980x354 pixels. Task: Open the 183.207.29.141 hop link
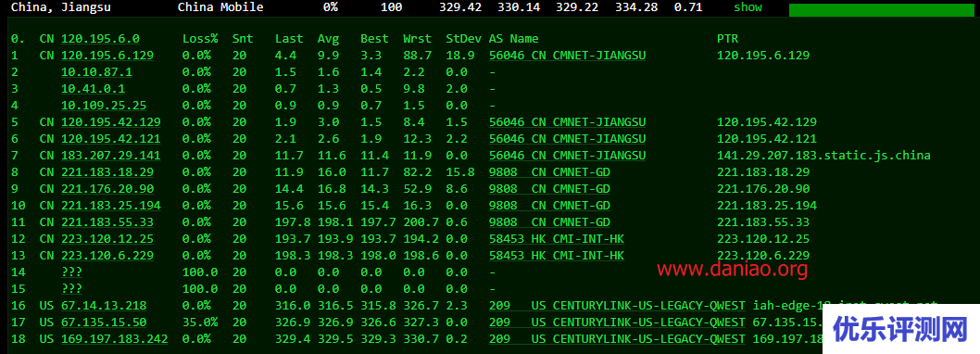pos(110,155)
